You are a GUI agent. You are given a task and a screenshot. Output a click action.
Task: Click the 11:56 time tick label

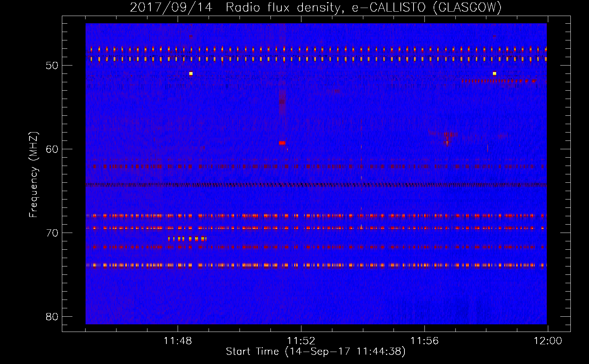coord(424,341)
